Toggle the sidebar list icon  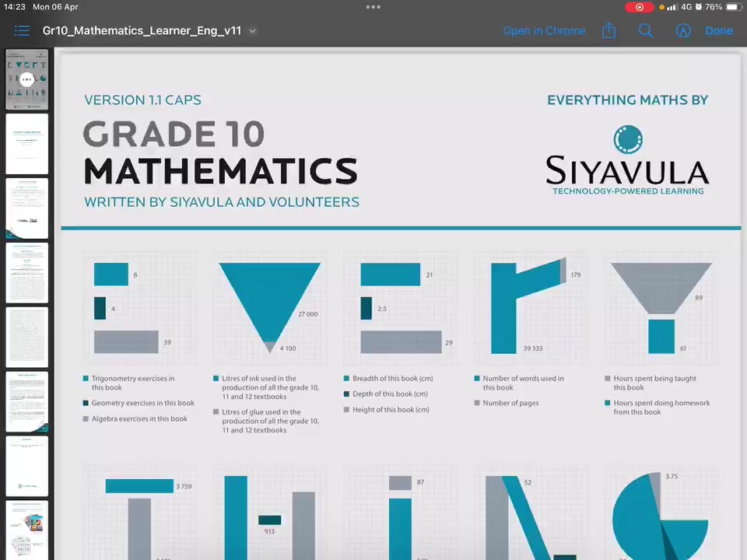point(22,31)
